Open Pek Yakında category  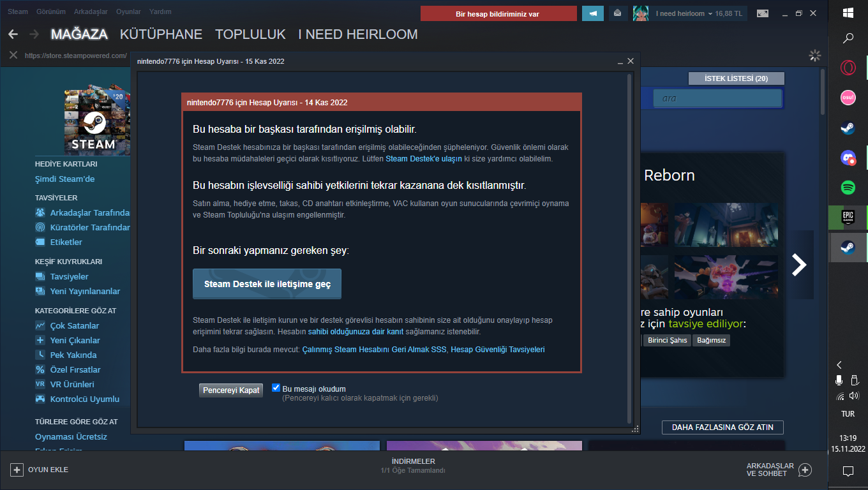coord(66,355)
